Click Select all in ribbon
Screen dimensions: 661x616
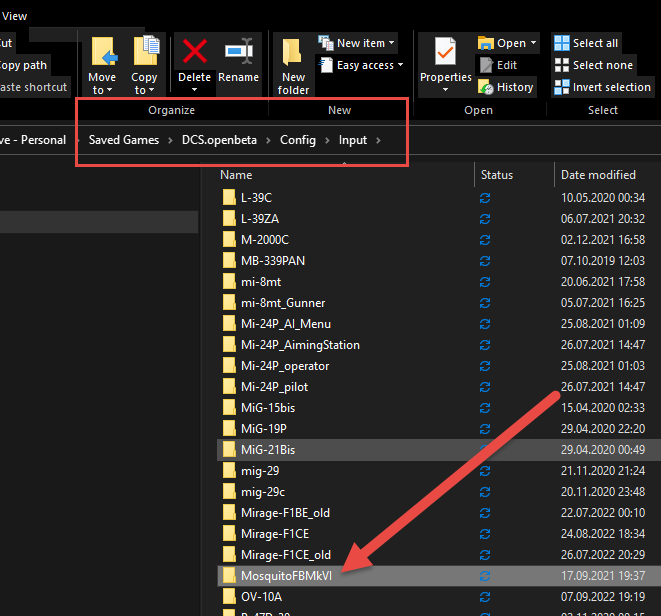(x=586, y=43)
